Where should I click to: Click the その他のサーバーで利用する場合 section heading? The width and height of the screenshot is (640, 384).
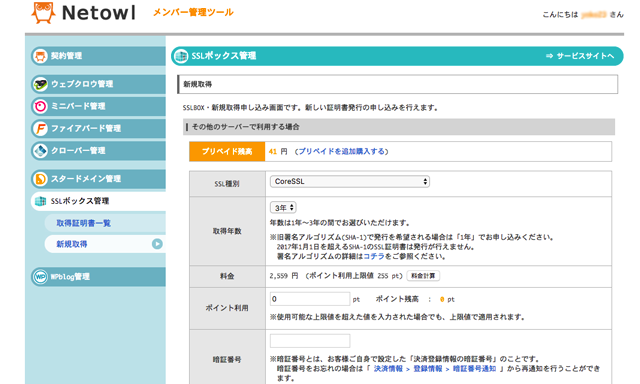pos(245,127)
